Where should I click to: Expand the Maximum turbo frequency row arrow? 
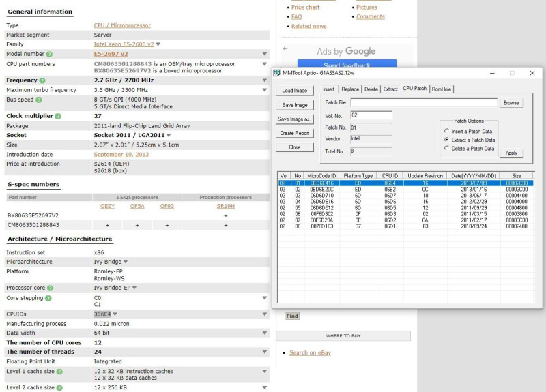[265, 90]
